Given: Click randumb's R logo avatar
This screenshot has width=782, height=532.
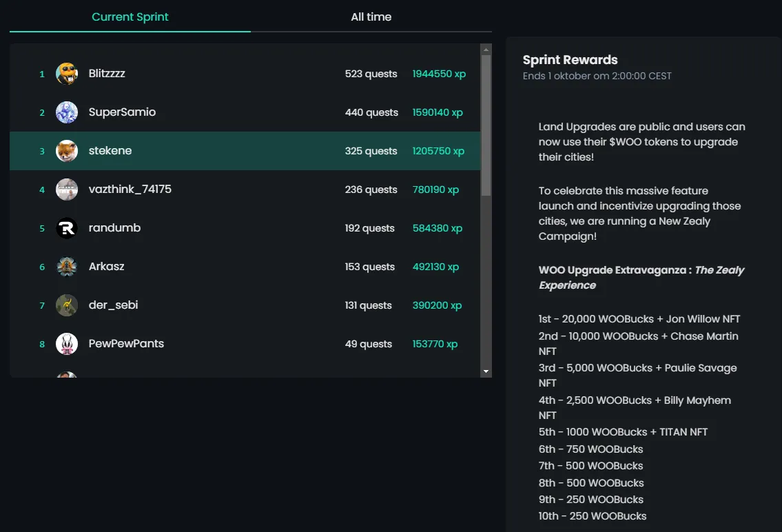Looking at the screenshot, I should tap(67, 228).
